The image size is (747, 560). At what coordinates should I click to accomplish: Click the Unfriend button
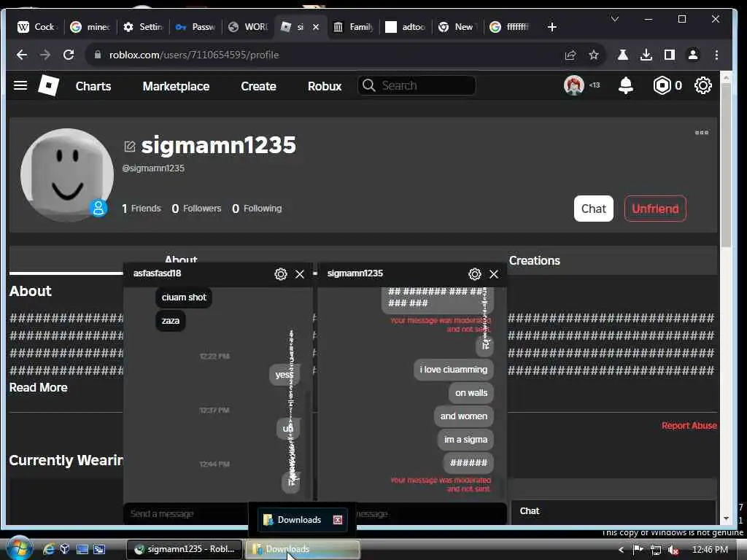pos(655,209)
